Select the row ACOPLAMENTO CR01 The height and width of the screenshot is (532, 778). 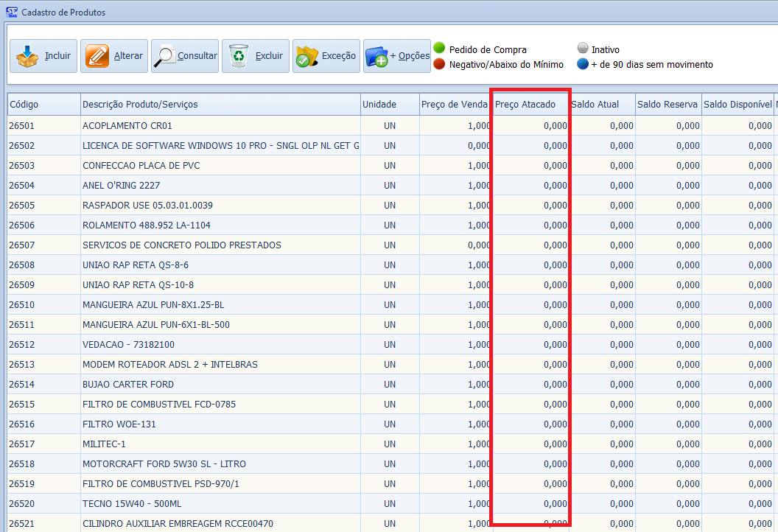[127, 126]
